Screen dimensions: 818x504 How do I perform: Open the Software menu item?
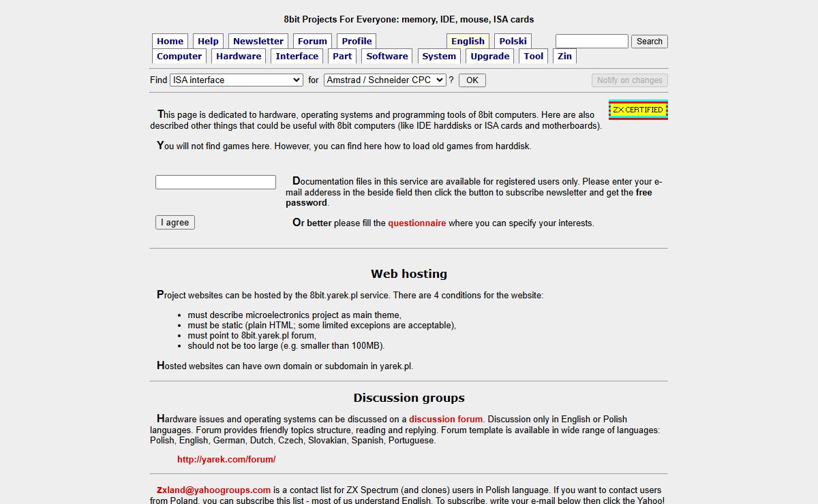click(387, 57)
